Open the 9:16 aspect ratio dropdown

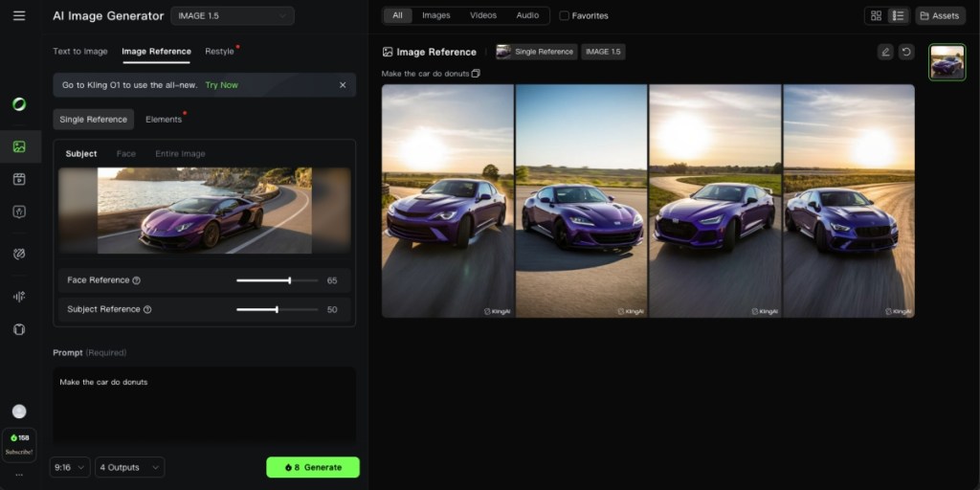pyautogui.click(x=70, y=467)
